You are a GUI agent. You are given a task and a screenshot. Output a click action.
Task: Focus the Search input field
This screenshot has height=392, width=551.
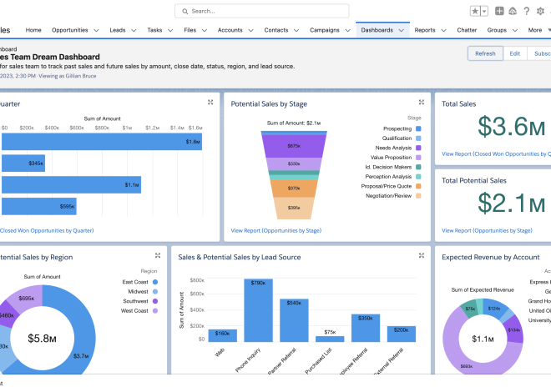tap(262, 11)
